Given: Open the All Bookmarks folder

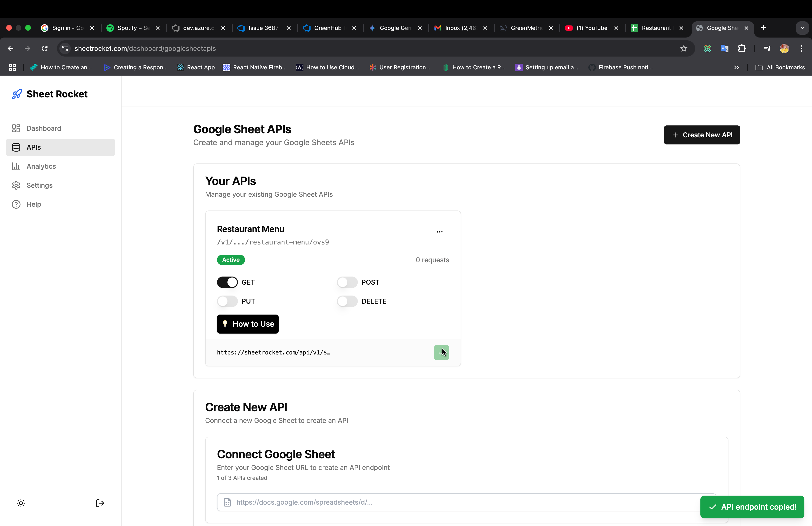Looking at the screenshot, I should tap(780, 67).
